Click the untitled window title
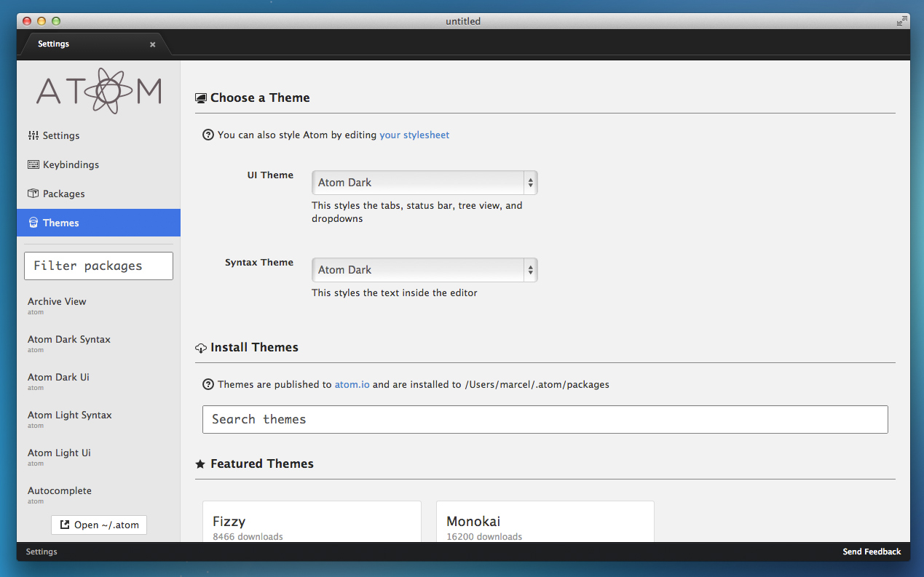This screenshot has height=577, width=924. pyautogui.click(x=463, y=21)
